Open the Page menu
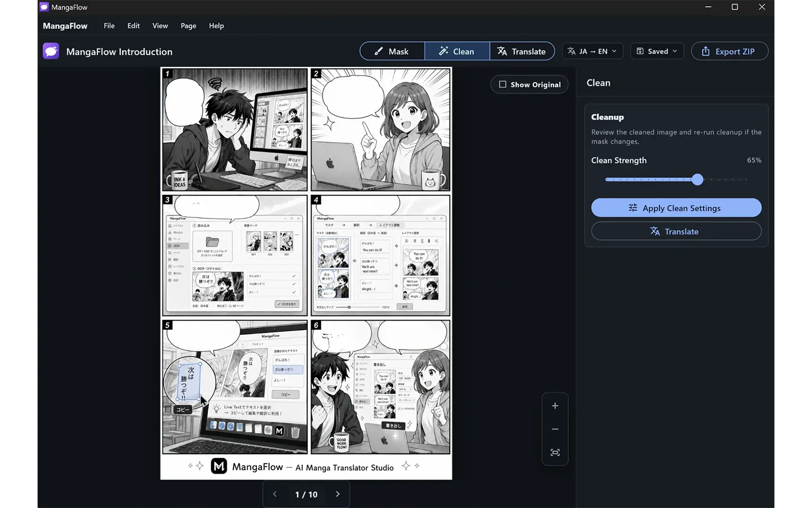812x508 pixels. (x=188, y=26)
